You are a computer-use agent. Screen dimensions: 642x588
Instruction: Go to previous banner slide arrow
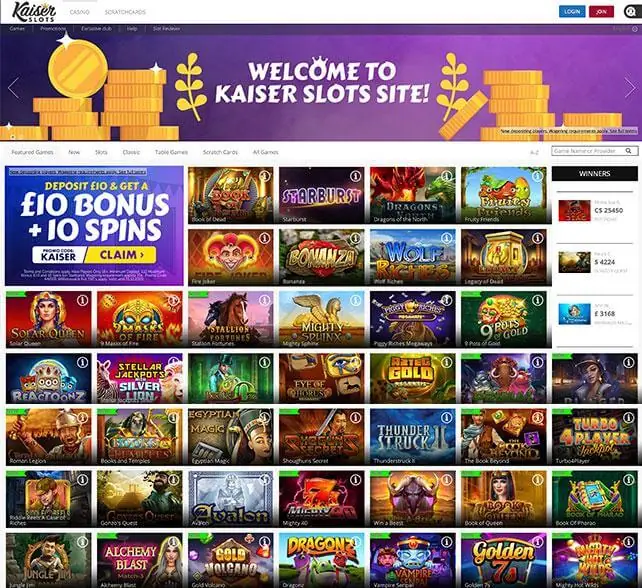tap(13, 87)
